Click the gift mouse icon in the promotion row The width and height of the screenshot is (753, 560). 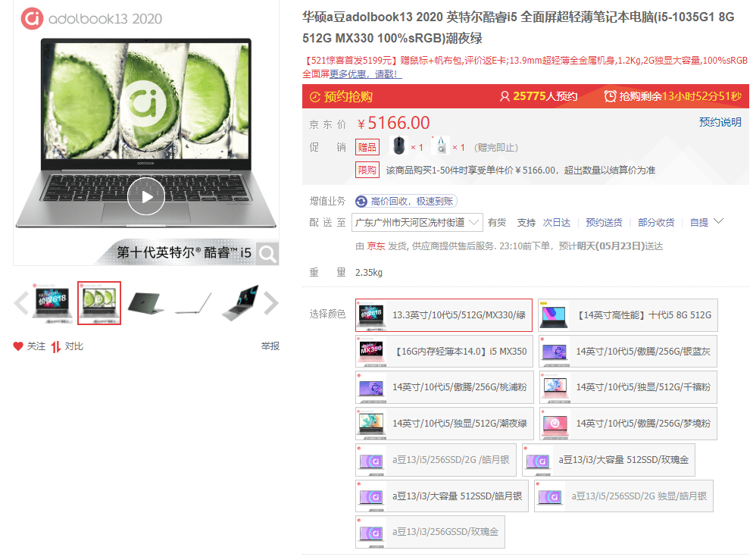(397, 146)
